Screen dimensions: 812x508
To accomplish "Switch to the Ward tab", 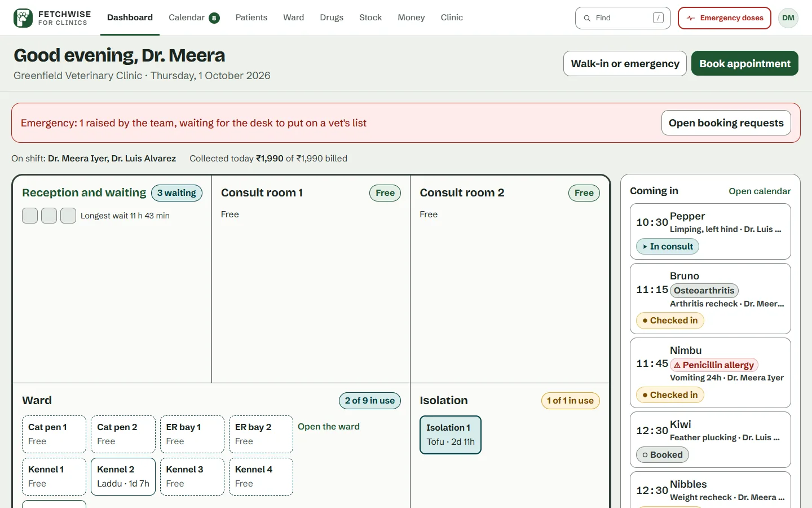I will tap(293, 17).
